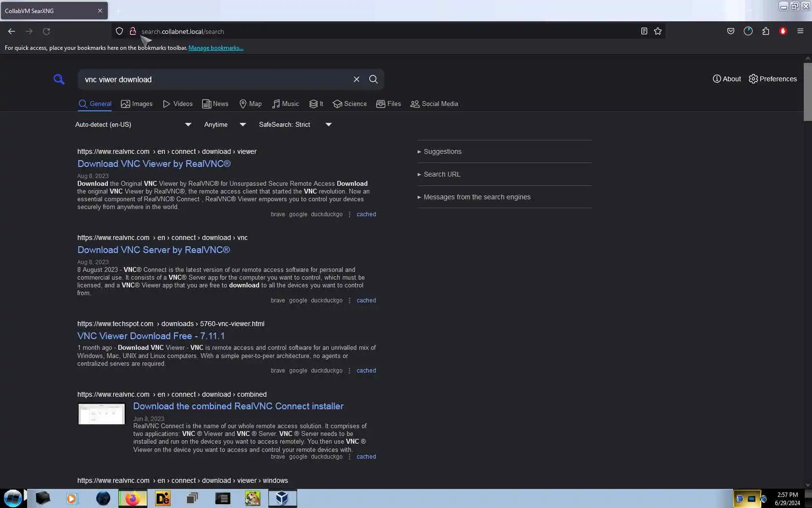Click the dark globe taskbar icon

[x=103, y=498]
